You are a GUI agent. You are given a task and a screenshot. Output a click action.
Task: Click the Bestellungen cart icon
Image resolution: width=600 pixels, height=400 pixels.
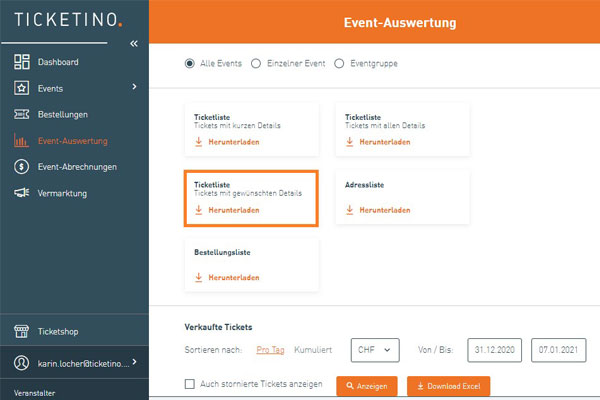pyautogui.click(x=22, y=114)
